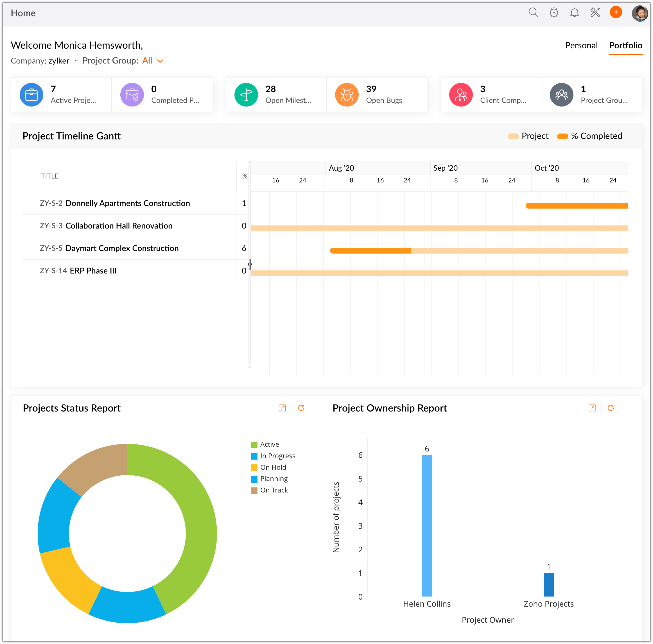653x644 pixels.
Task: Toggle Active series in status legend
Action: [x=269, y=444]
